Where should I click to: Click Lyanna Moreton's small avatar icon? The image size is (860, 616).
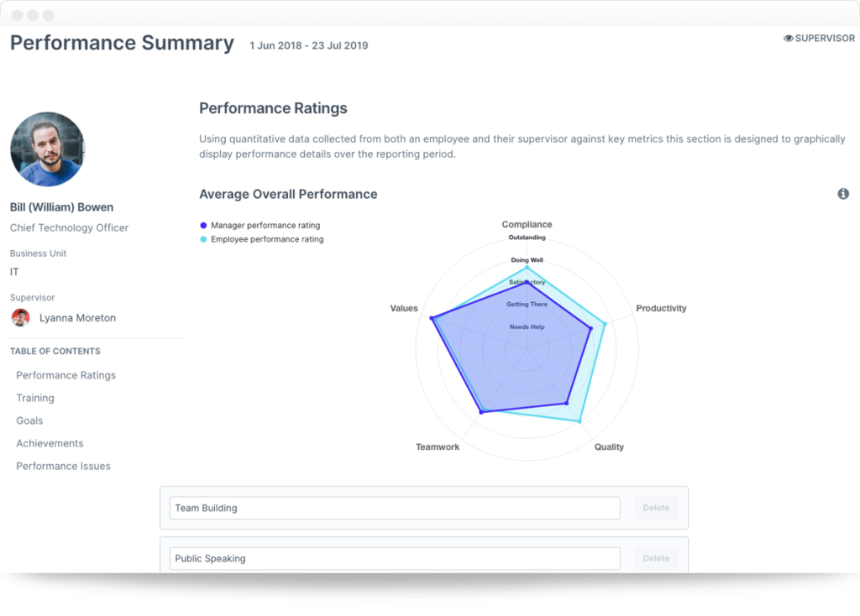click(x=20, y=318)
